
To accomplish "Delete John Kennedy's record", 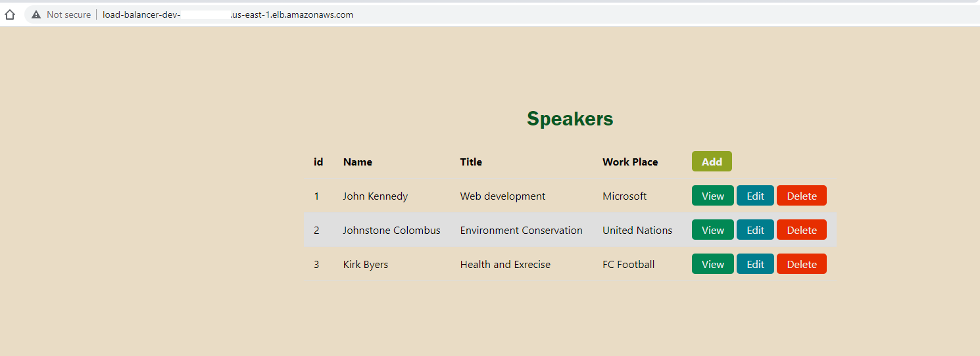I will pyautogui.click(x=801, y=196).
